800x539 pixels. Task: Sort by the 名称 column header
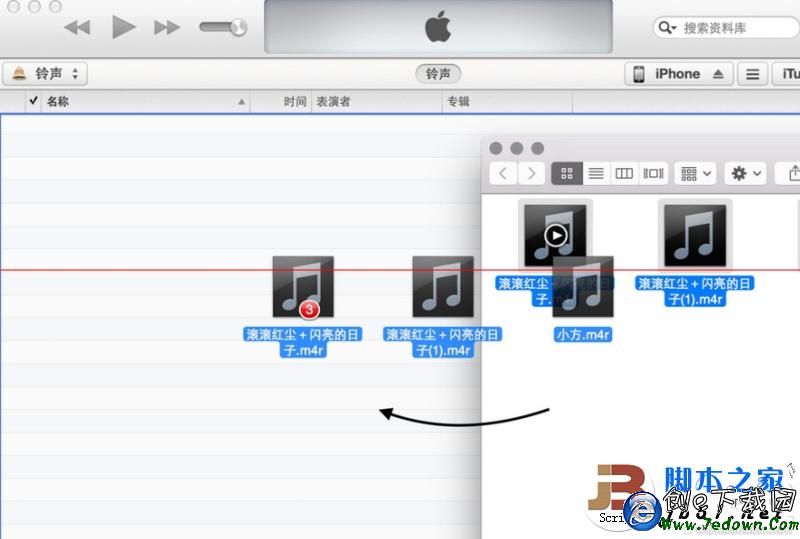click(145, 101)
